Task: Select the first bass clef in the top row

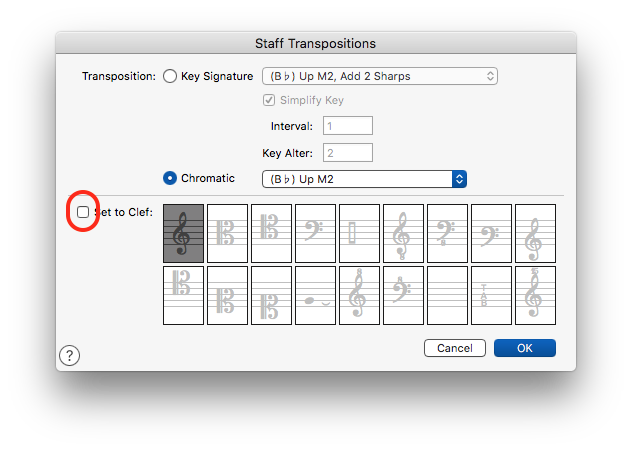Action: point(315,233)
